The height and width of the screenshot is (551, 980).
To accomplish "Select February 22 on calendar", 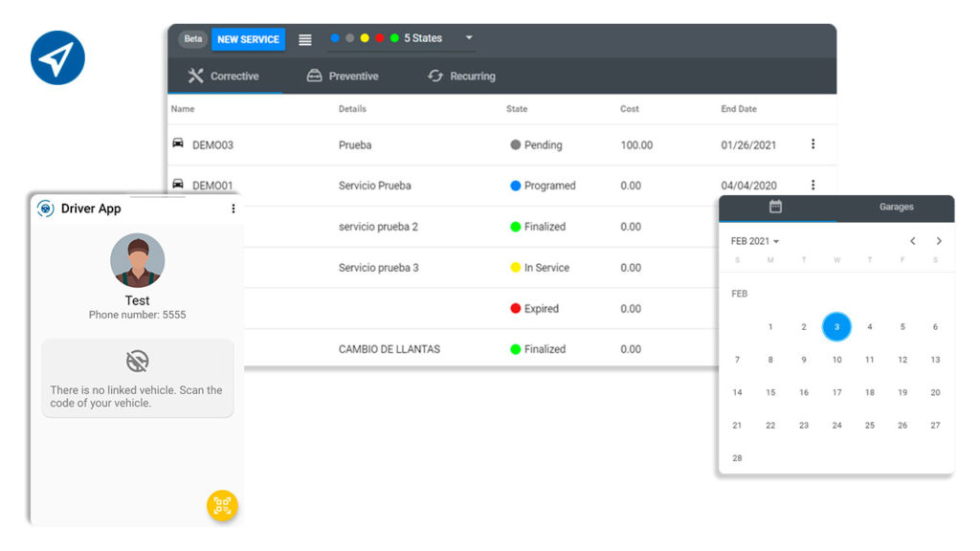I will (770, 426).
